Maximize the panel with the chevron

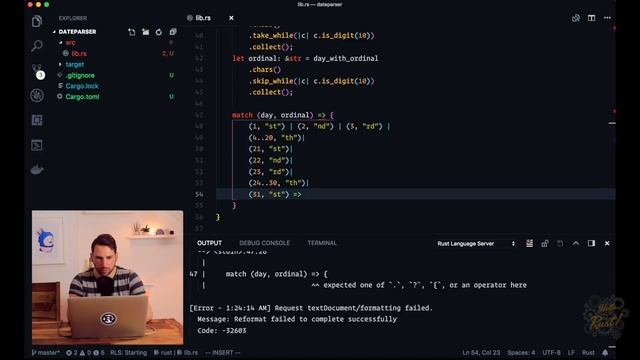click(x=576, y=243)
